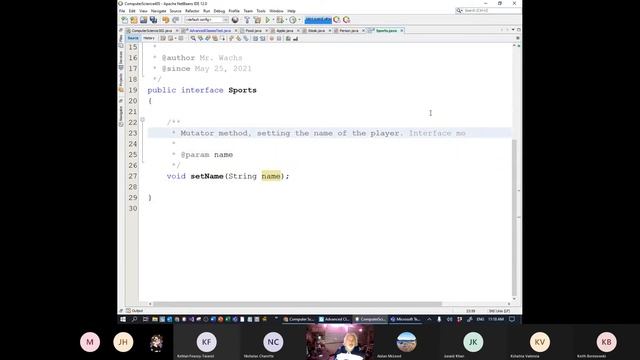
Task: Click participant avatar NC
Action: (273, 342)
